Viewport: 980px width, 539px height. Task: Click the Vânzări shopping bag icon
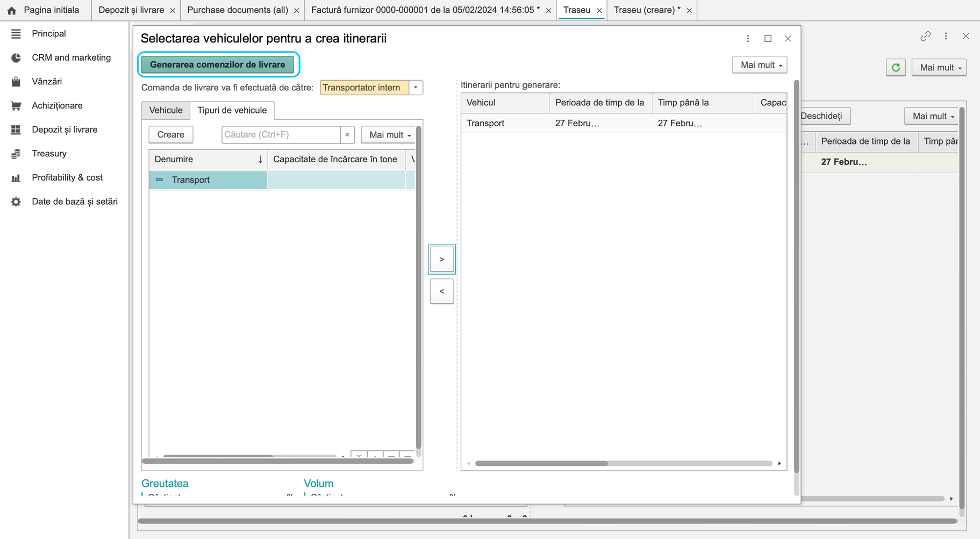coord(16,82)
